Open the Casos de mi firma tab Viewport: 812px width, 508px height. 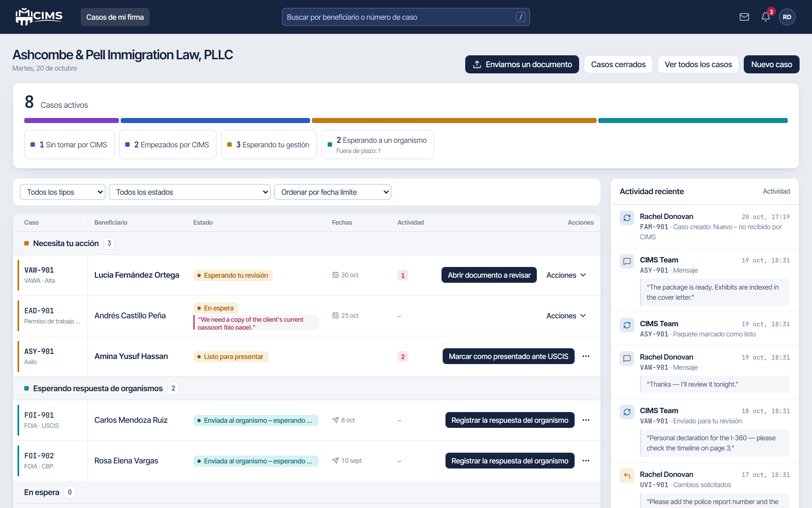115,17
